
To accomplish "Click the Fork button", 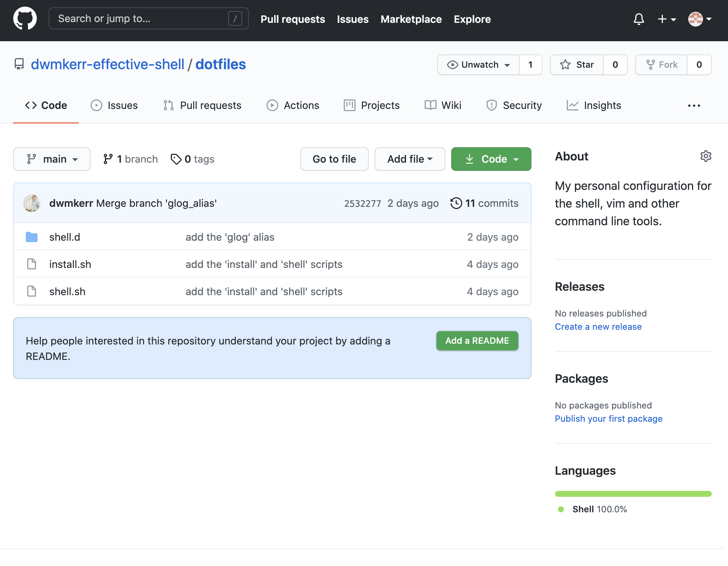I will 661,65.
